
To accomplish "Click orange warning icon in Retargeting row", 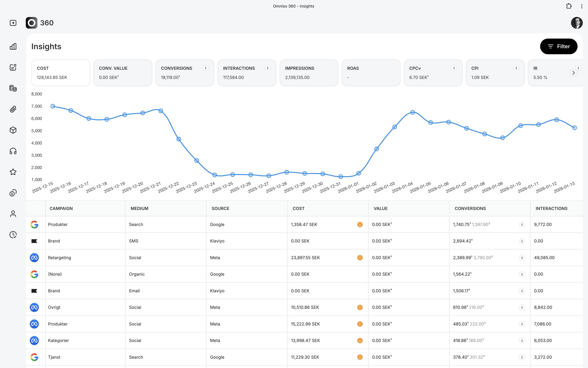I will tap(360, 258).
